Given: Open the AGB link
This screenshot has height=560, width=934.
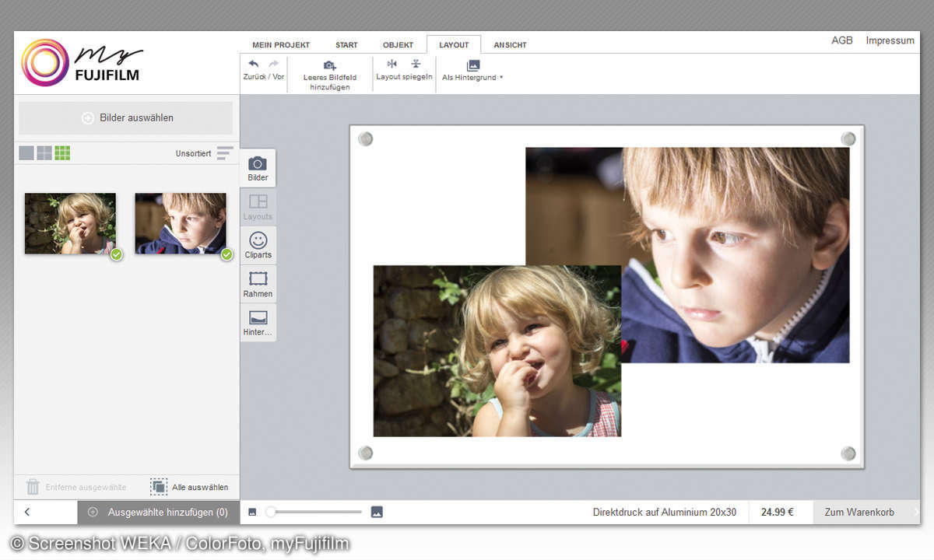Looking at the screenshot, I should coord(842,40).
